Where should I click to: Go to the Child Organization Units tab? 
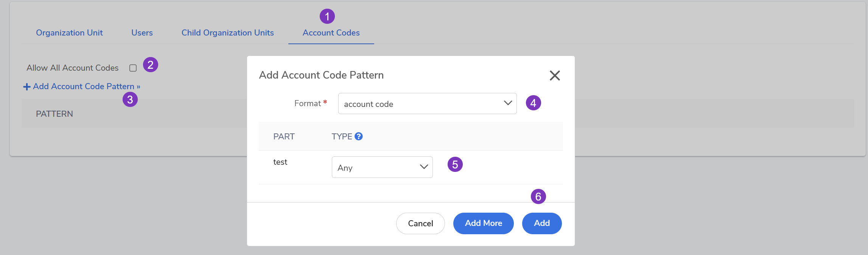227,33
